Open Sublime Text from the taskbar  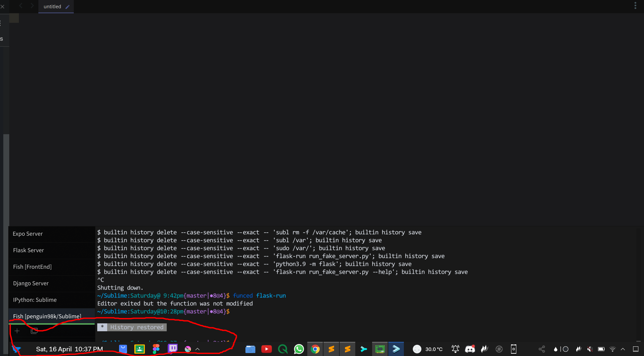pos(331,349)
